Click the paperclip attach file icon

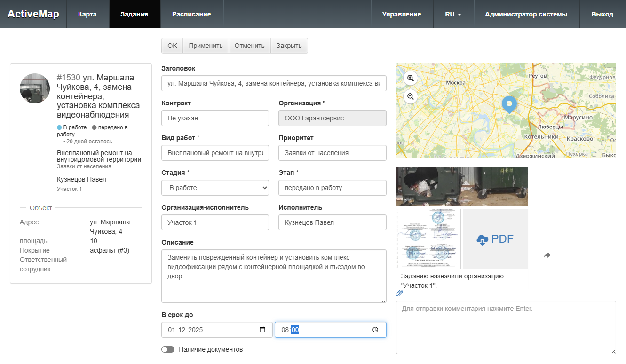tap(399, 293)
